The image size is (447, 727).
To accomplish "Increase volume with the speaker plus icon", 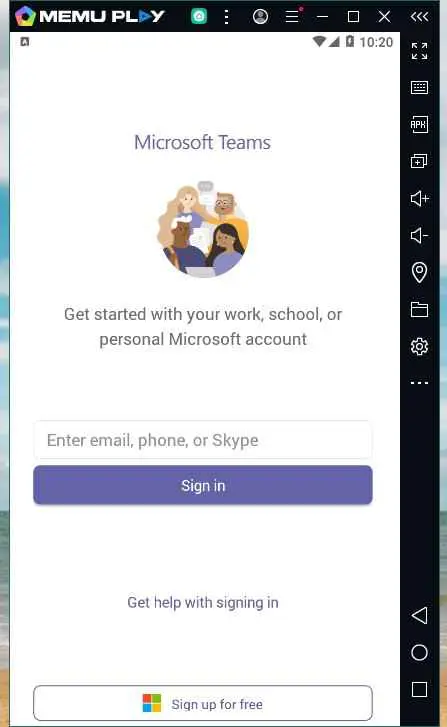I will [420, 198].
